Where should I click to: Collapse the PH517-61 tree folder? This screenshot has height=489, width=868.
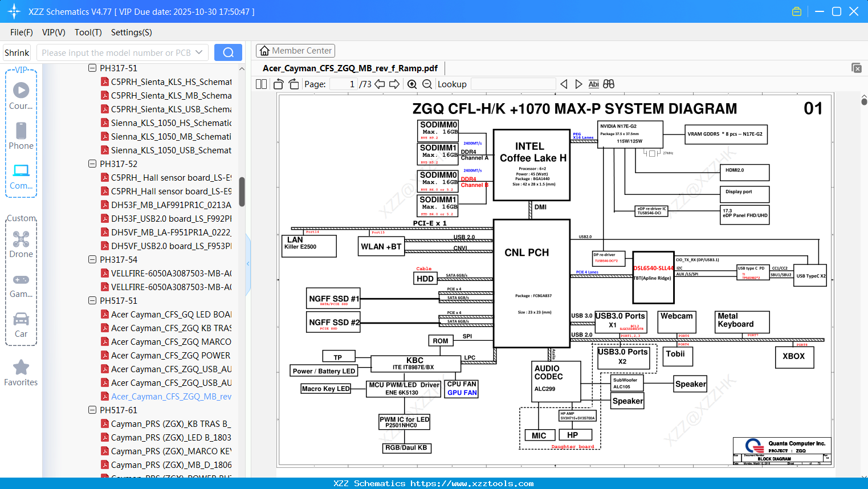(x=92, y=410)
